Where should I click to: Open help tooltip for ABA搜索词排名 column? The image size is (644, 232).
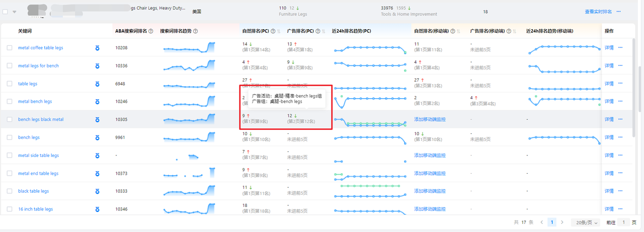(151, 31)
